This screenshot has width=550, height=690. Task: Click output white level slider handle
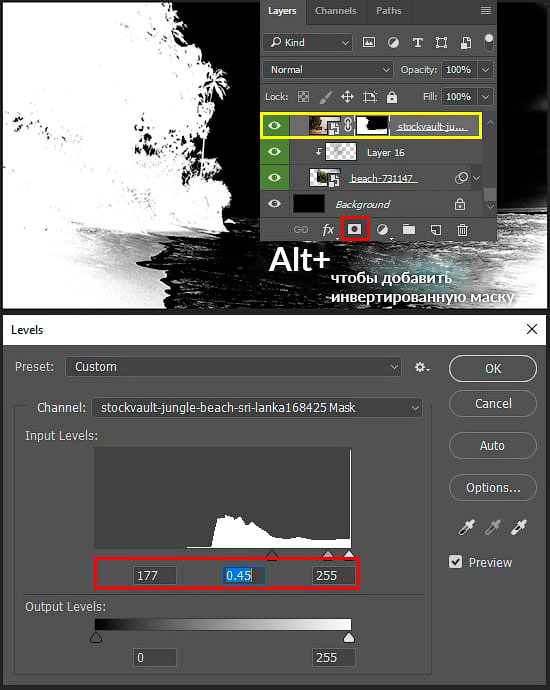[349, 637]
